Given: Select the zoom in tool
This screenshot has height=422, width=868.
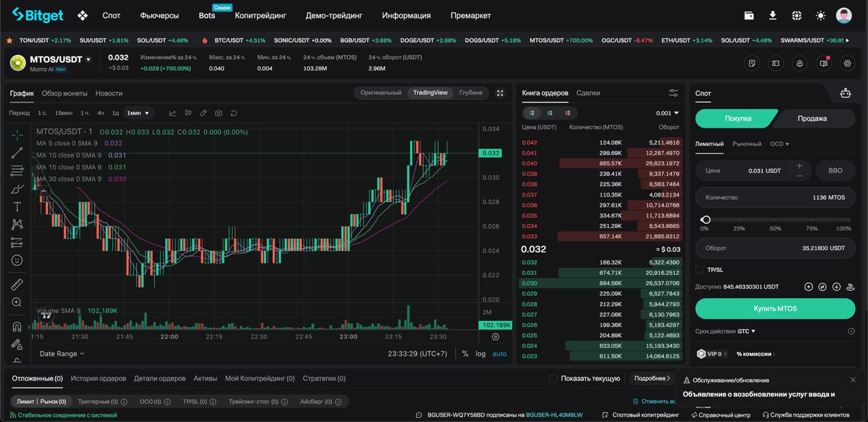Looking at the screenshot, I should click(x=17, y=302).
